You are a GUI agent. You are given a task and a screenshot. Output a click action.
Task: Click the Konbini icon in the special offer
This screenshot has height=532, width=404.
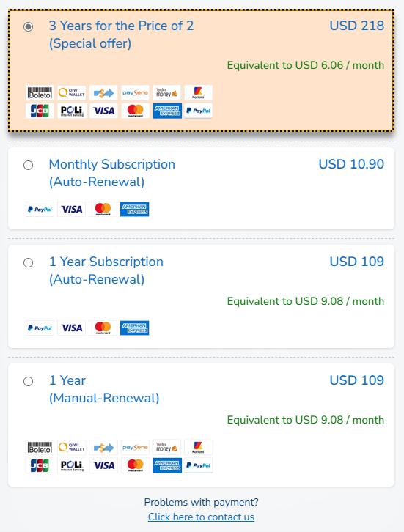(x=198, y=92)
